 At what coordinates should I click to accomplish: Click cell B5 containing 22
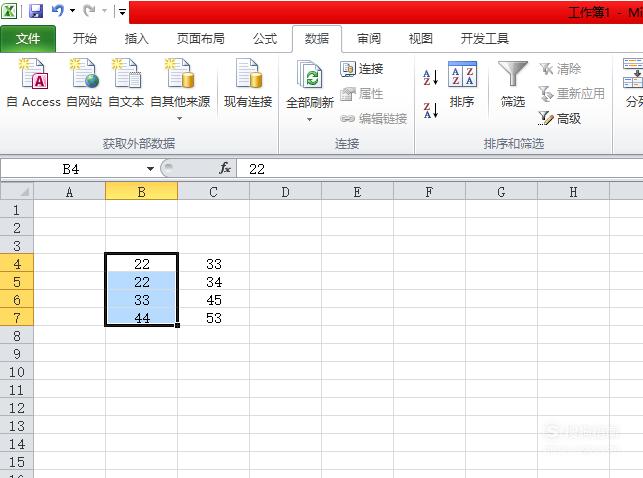point(141,282)
